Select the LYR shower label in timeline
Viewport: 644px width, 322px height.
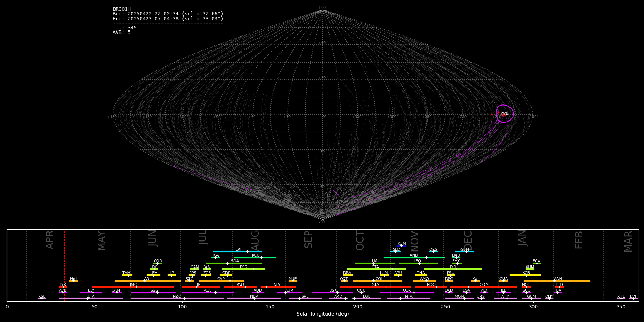click(x=63, y=285)
